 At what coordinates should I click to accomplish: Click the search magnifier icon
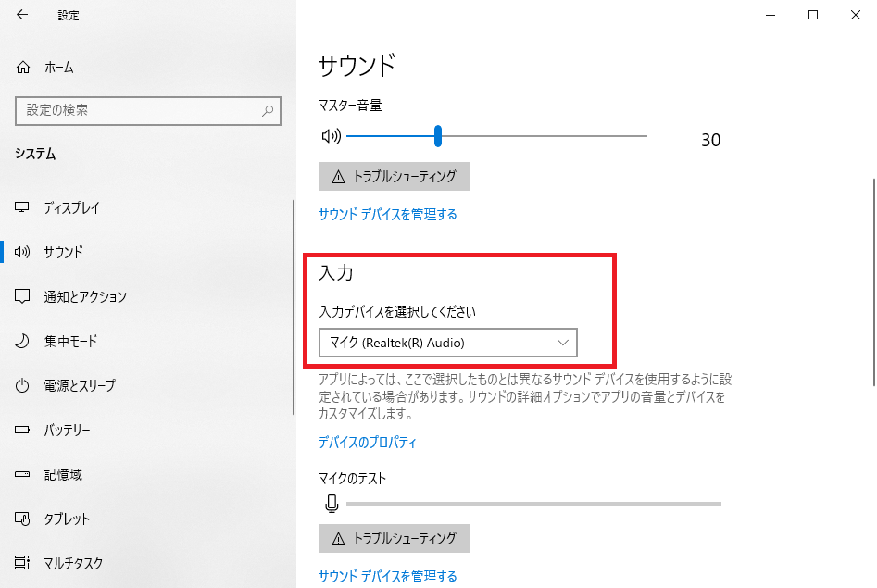coord(268,111)
